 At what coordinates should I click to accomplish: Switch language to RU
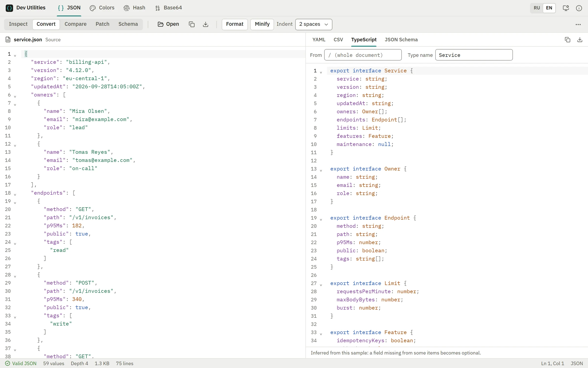(x=537, y=8)
